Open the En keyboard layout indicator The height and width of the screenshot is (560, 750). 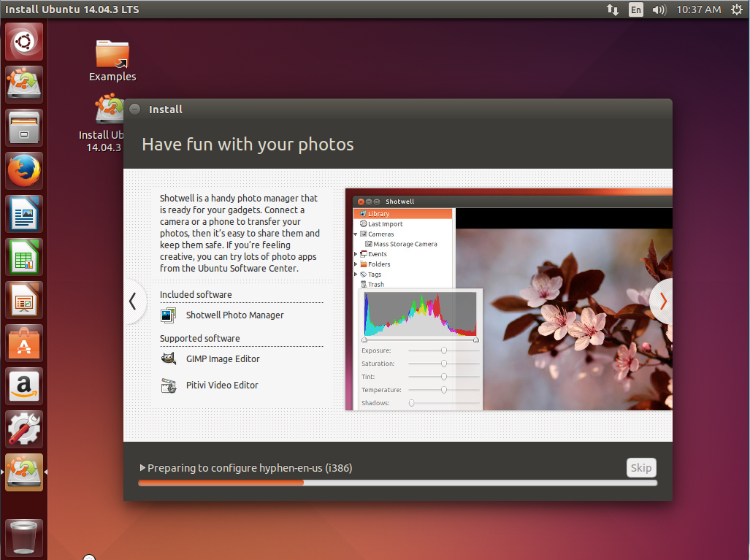pos(635,9)
